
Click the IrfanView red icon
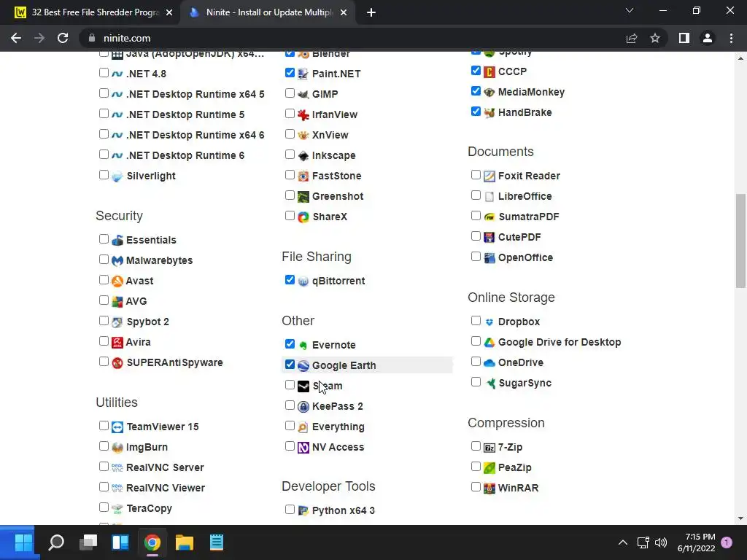pyautogui.click(x=303, y=114)
